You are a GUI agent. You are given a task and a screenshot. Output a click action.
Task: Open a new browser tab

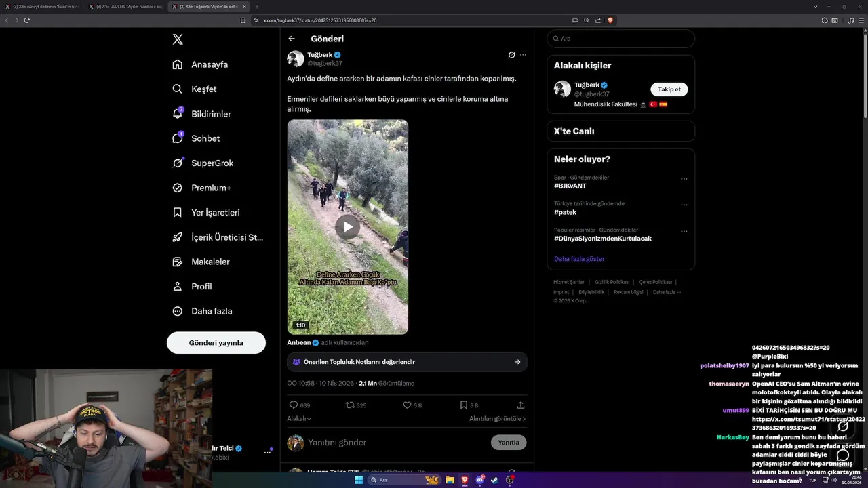(x=257, y=7)
